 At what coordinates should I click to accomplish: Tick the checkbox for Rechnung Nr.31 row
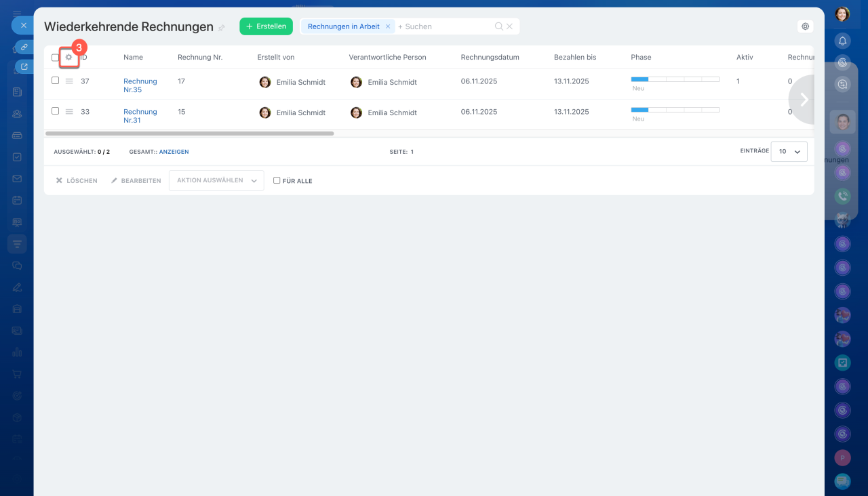[x=56, y=111]
